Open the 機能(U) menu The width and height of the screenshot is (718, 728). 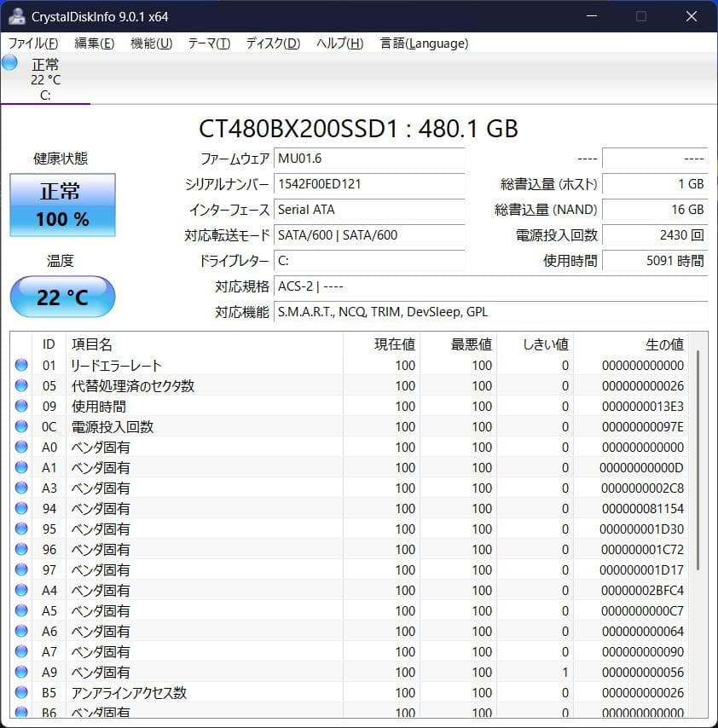(x=152, y=43)
